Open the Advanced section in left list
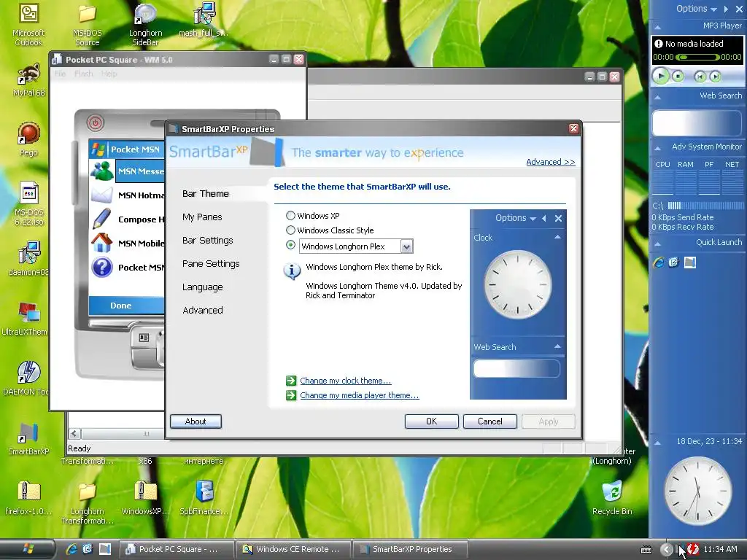This screenshot has width=747, height=560. click(x=203, y=310)
